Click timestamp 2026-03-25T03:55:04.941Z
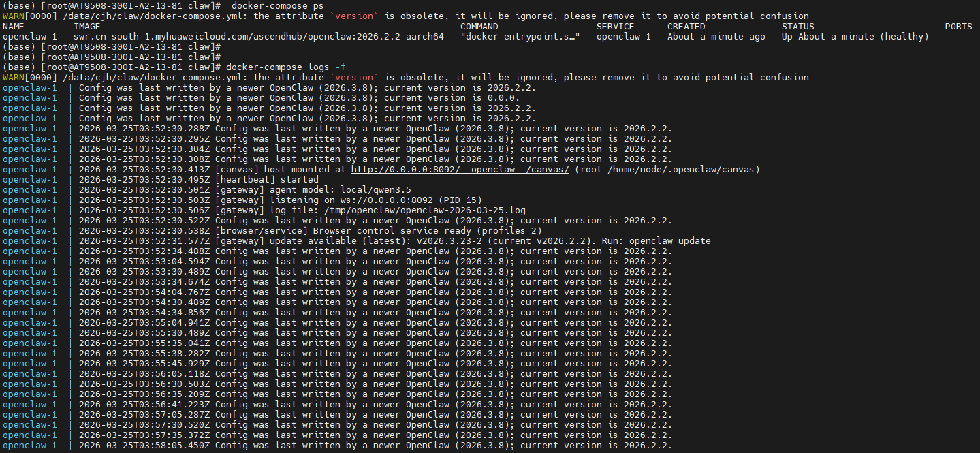 (x=144, y=323)
